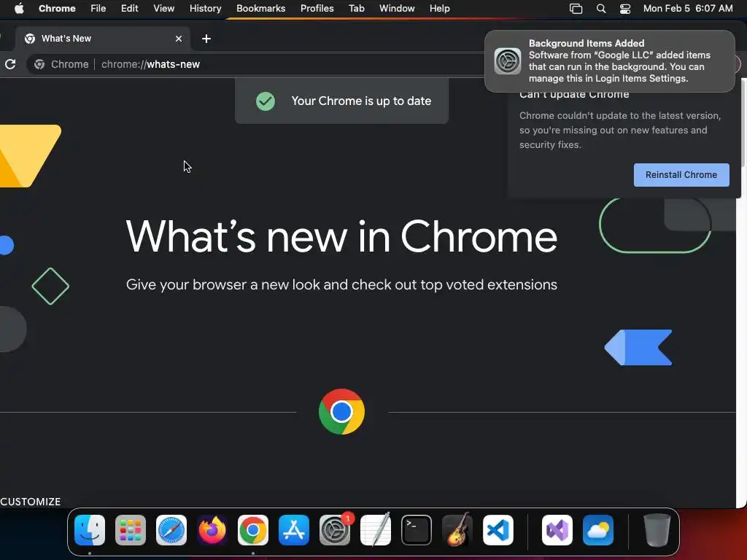Open a new tab with the plus button
The image size is (747, 560).
pyautogui.click(x=206, y=39)
